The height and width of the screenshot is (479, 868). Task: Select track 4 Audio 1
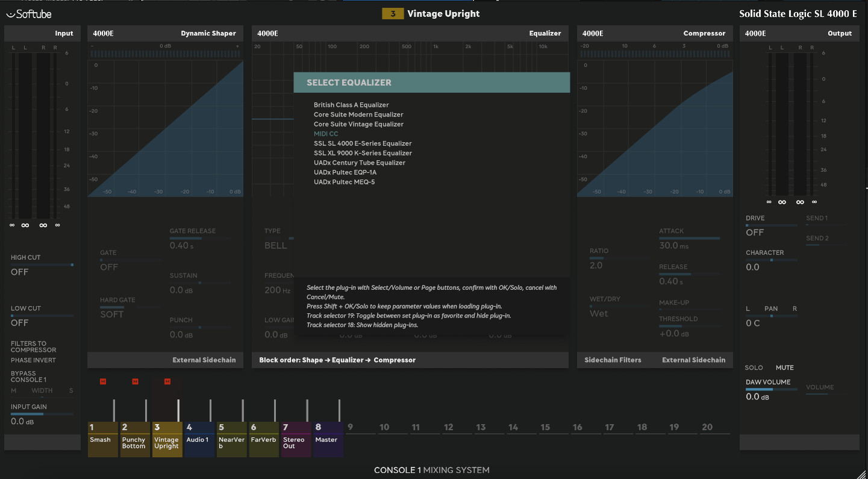click(200, 439)
